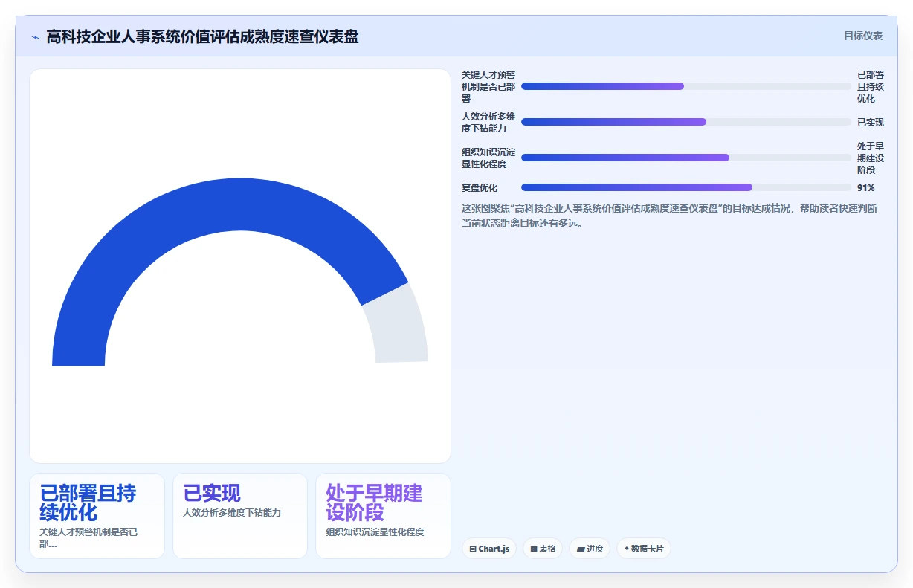Image resolution: width=913 pixels, height=588 pixels.
Task: Open the 已部署且持续优化 data card
Action: click(97, 516)
